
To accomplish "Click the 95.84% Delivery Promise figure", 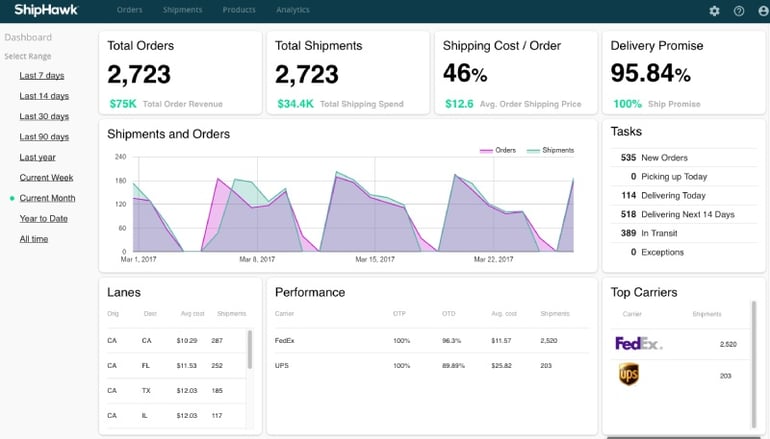I will coord(650,73).
